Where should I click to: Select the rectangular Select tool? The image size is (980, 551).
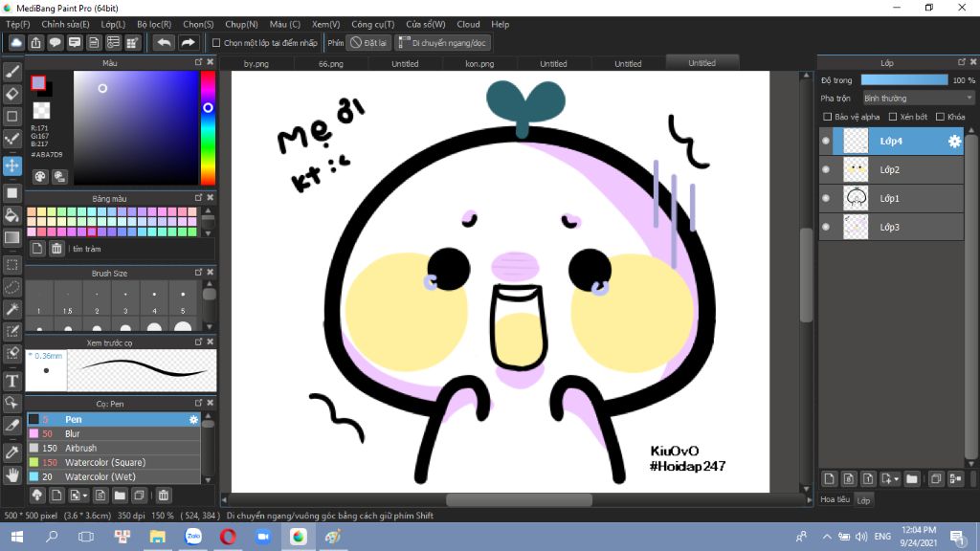pyautogui.click(x=11, y=265)
